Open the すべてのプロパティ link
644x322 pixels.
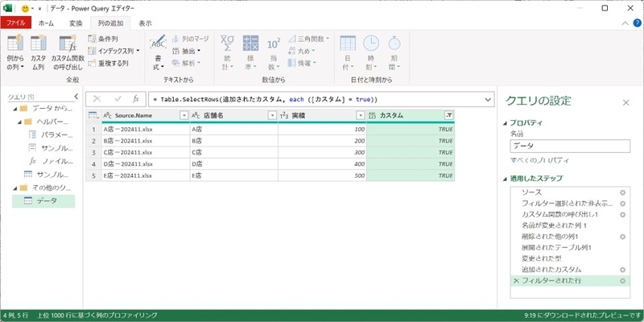[x=539, y=160]
